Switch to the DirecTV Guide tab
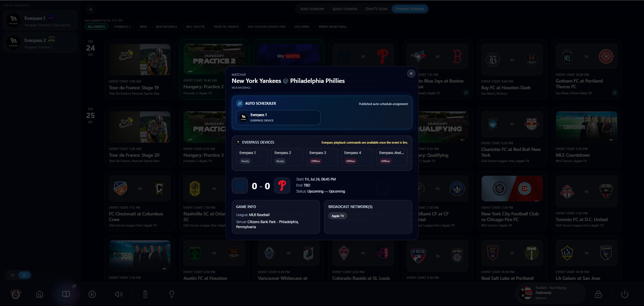The height and width of the screenshot is (306, 644). (376, 9)
